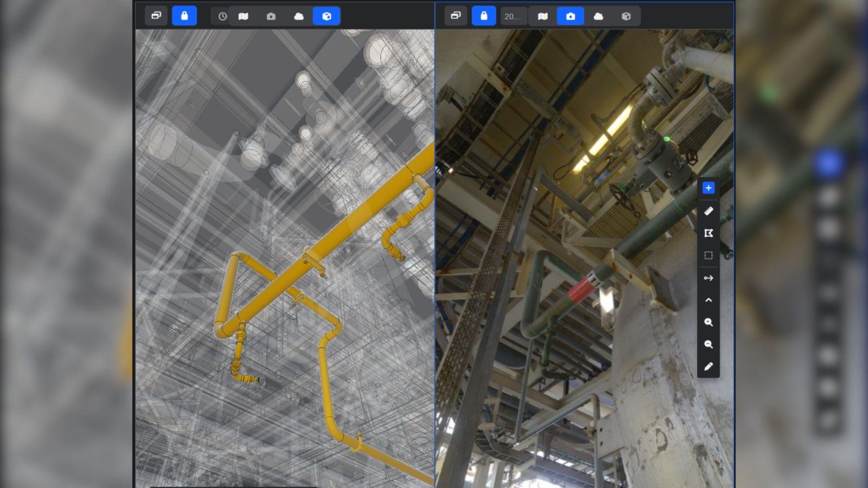Select the 3D model cube view in left pane
Viewport: 868px width, 488px height.
(x=327, y=16)
